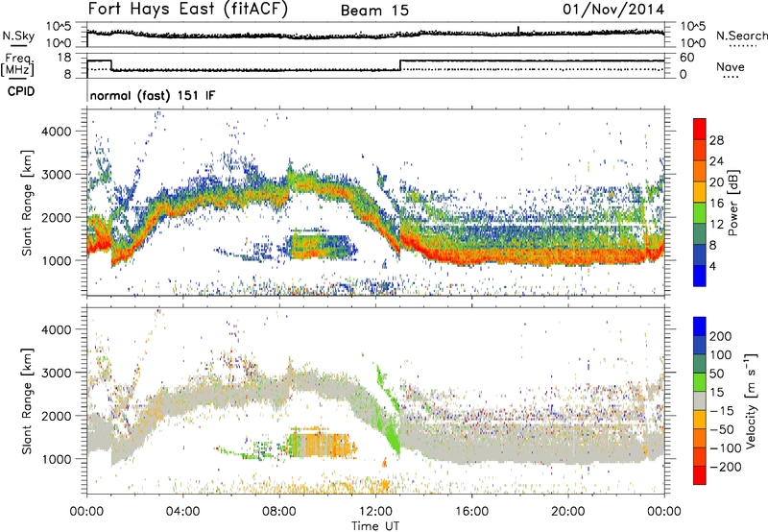Image resolution: width=768 pixels, height=532 pixels.
Task: Click the '04:00' time tick label
Action: (x=182, y=512)
